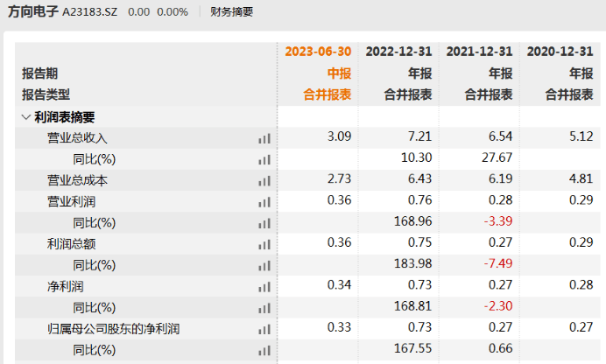The width and height of the screenshot is (606, 364).
Task: Click the chart icon beside 营业总收入
Action: pos(264,138)
